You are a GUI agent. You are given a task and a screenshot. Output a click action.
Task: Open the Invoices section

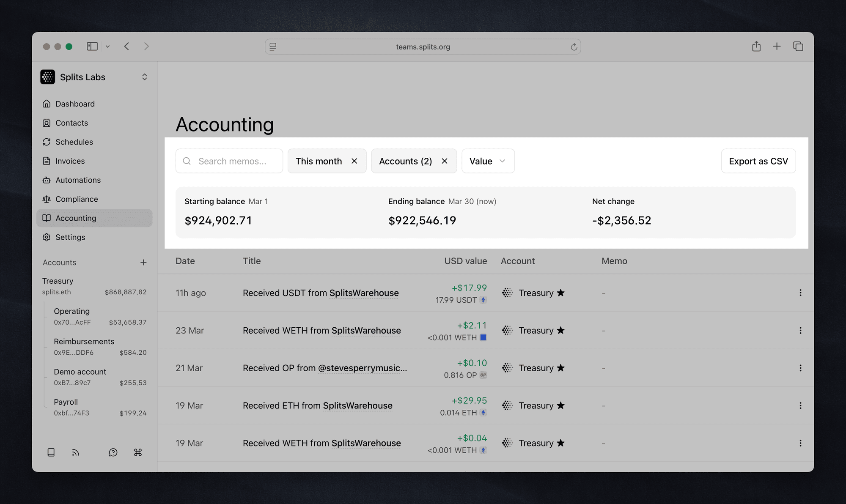(x=69, y=161)
